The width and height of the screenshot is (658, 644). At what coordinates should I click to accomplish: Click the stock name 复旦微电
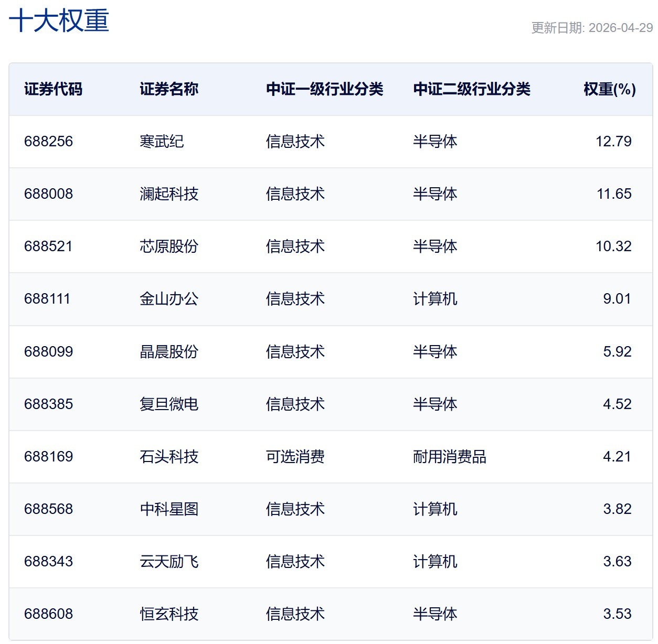point(169,404)
